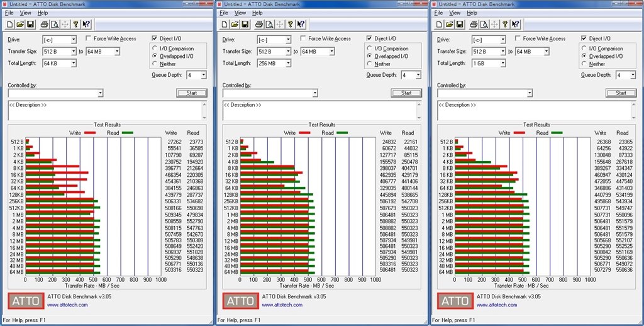Uncheck Direct I/O in the middle window
Image resolution: width=644 pixels, height=326 pixels.
coord(370,39)
